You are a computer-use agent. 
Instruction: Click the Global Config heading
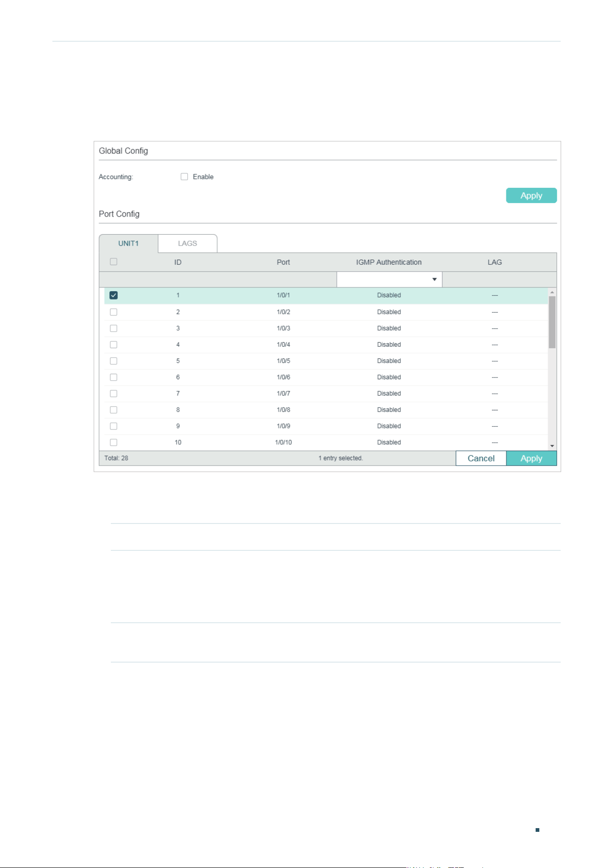123,151
